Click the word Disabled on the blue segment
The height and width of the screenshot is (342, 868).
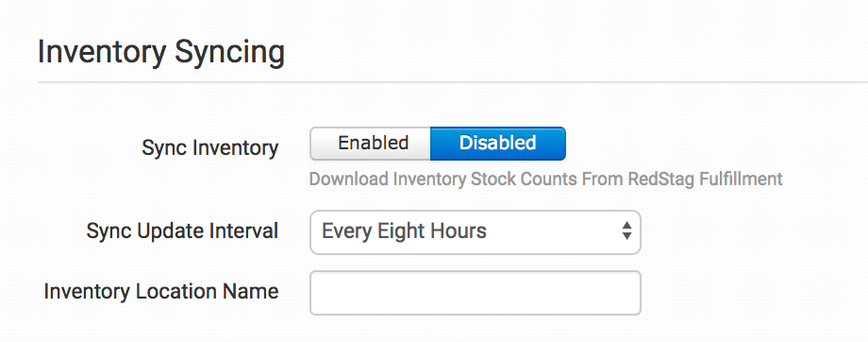point(497,143)
